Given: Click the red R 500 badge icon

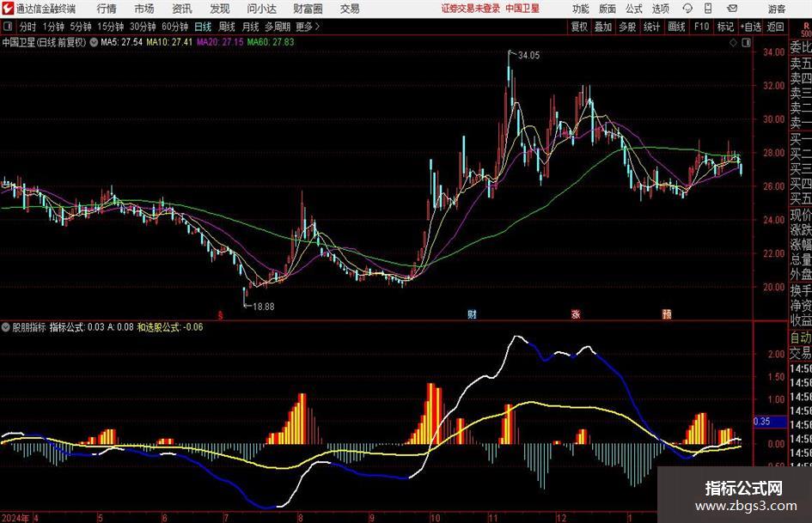Looking at the screenshot, I should click(x=806, y=29).
